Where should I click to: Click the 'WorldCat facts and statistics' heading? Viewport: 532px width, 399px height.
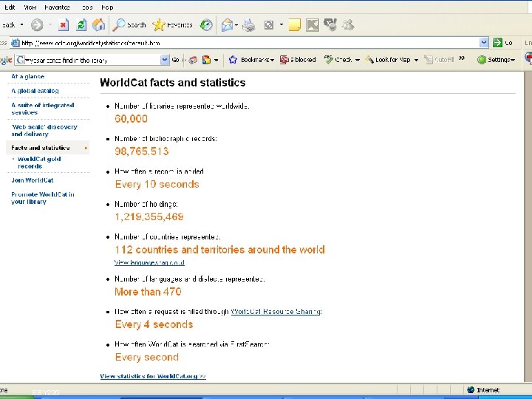coord(173,83)
